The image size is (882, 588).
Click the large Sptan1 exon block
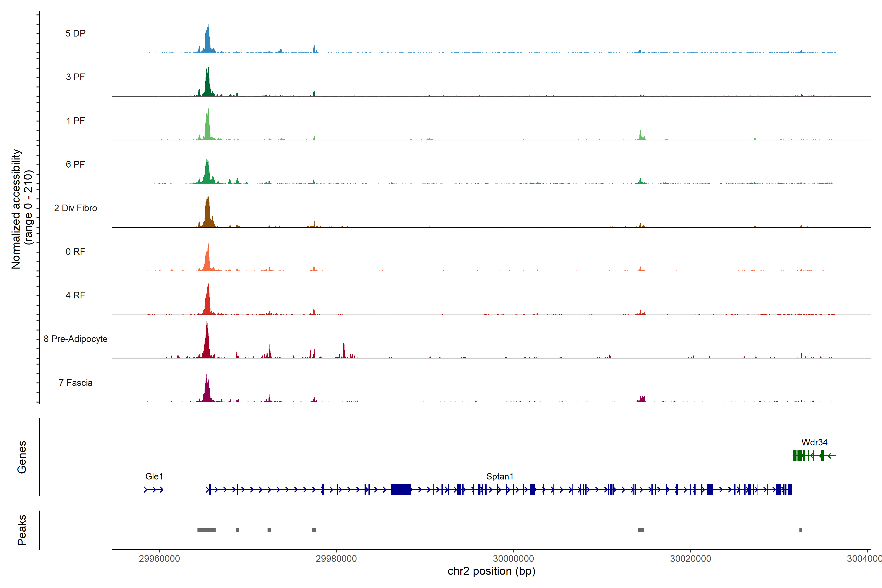pos(401,490)
